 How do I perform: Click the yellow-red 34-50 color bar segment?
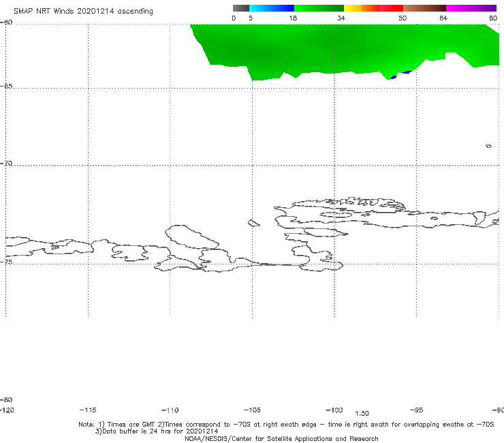(373, 8)
